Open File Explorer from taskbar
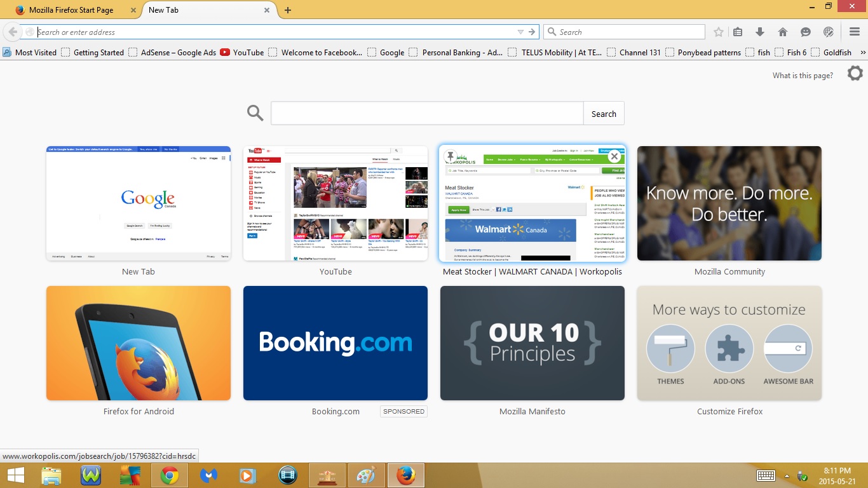 (x=51, y=475)
